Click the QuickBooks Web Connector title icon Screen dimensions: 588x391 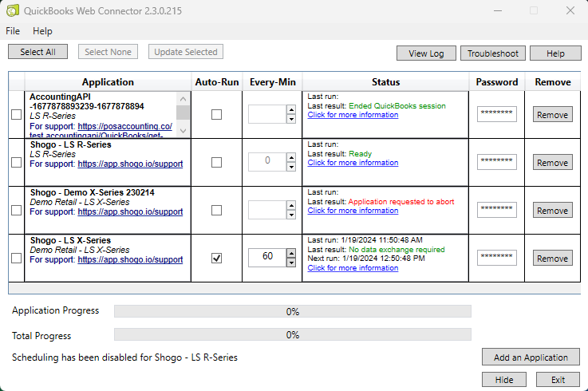pos(13,10)
